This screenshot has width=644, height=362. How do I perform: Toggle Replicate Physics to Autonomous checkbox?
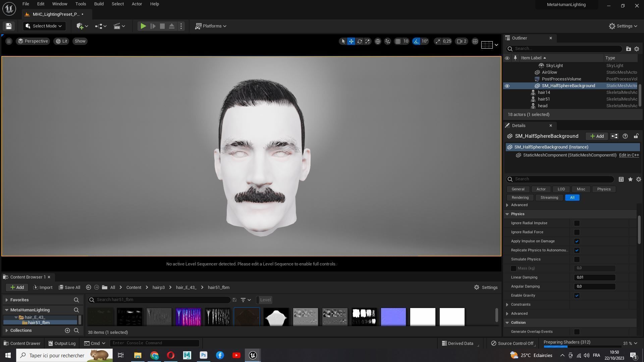click(577, 250)
